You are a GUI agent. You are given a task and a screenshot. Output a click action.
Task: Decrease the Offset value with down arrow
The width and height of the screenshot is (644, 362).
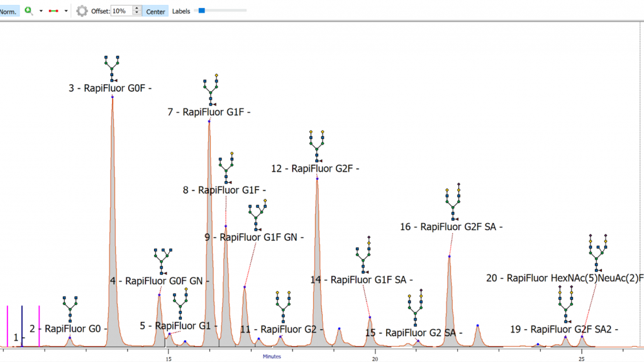[138, 14]
